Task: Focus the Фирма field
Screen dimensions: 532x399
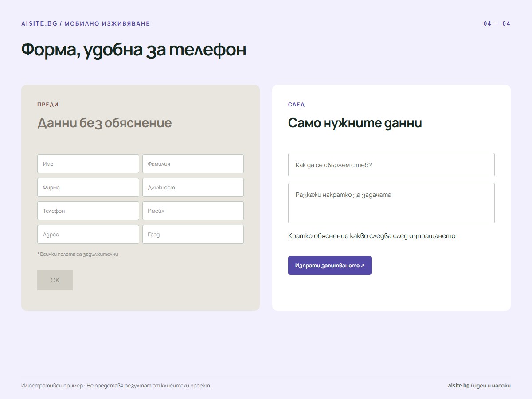Action: 88,187
